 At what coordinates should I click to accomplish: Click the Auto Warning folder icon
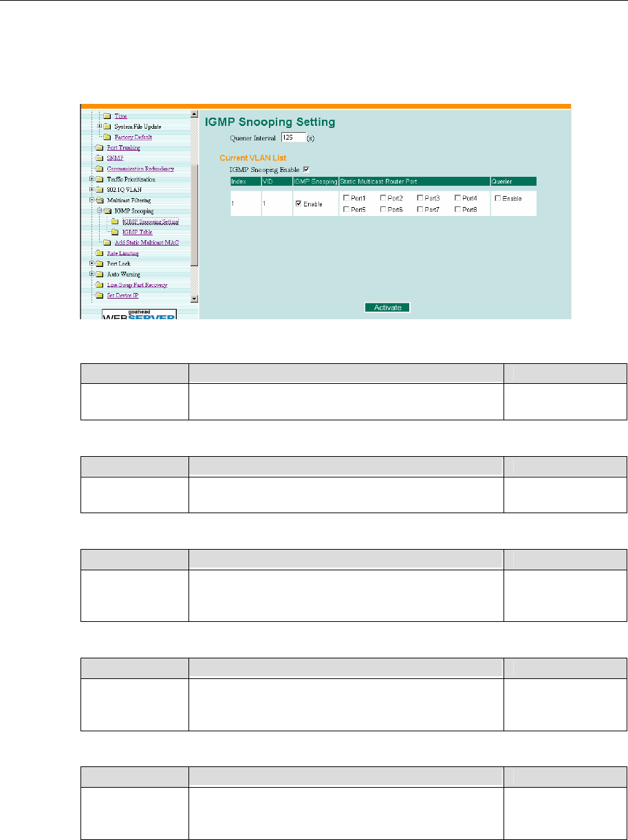(x=100, y=274)
